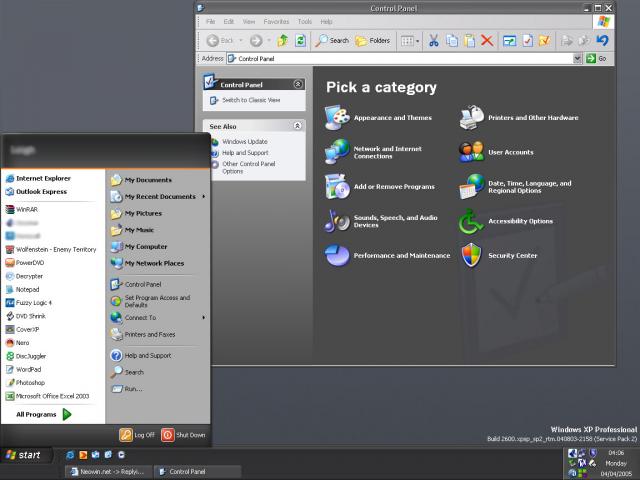Select the Control Panel taskbar button
Screen dimensions: 640x480
click(x=197, y=471)
